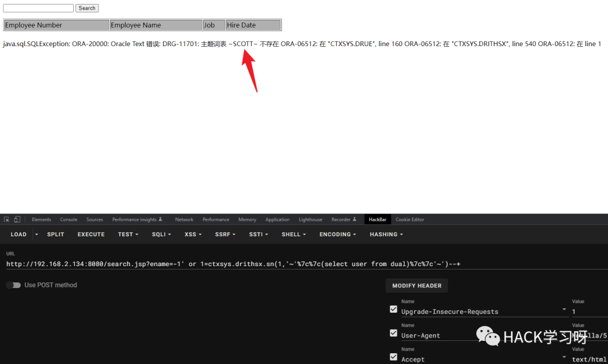The image size is (608, 364).
Task: Open the XSS dropdown menu
Action: 193,235
